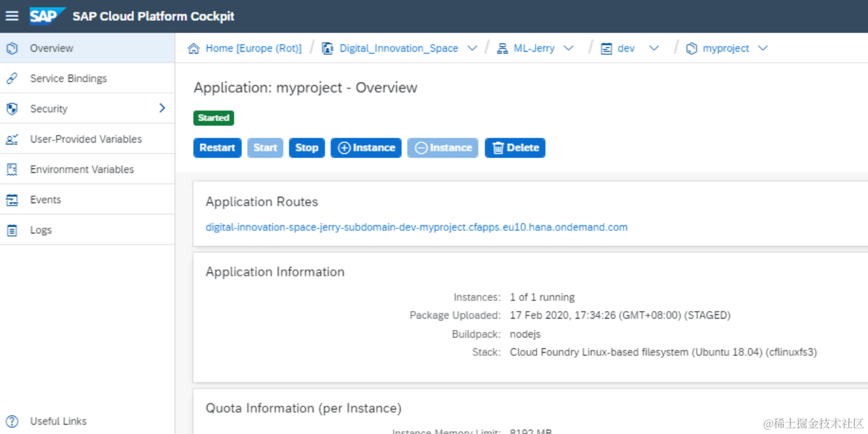Click the dev space icon in breadcrumb
868x434 pixels.
coord(607,49)
